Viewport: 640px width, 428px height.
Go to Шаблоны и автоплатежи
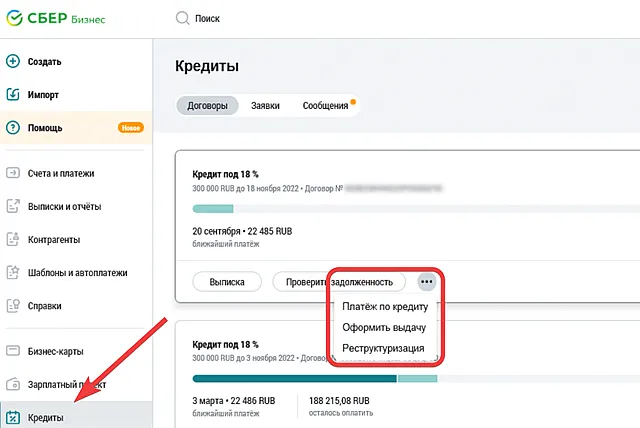click(x=78, y=273)
